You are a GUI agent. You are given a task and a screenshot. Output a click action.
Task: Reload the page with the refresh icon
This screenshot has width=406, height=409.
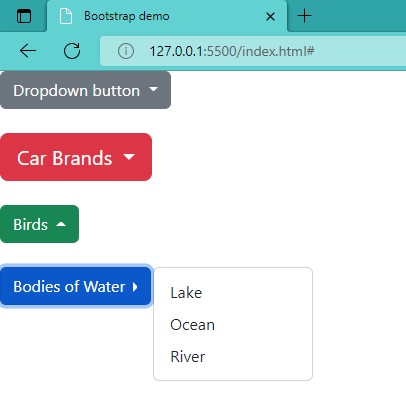[72, 51]
